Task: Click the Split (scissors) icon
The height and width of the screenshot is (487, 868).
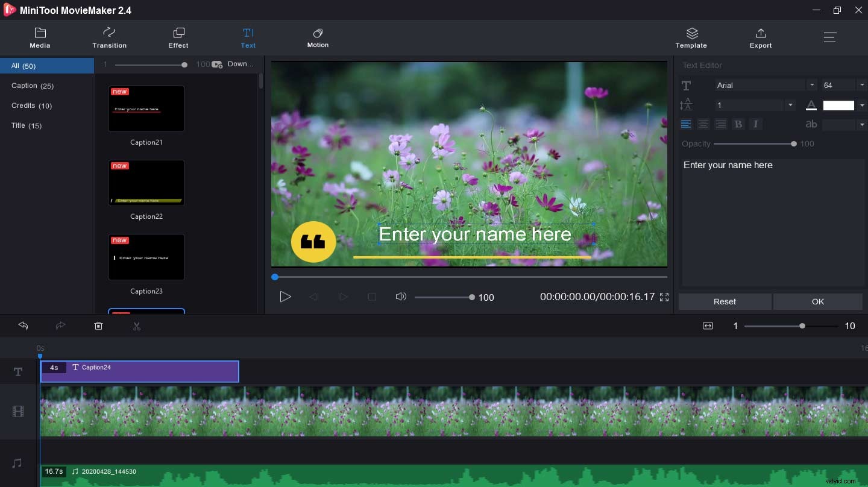Action: [137, 326]
